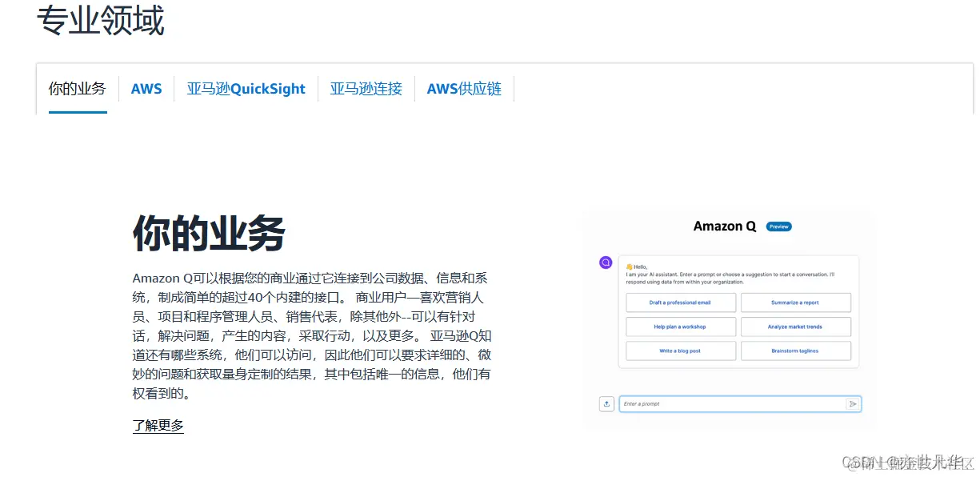This screenshot has height=477, width=980.
Task: Pick the Help plan a workshop suggestion
Action: (680, 327)
